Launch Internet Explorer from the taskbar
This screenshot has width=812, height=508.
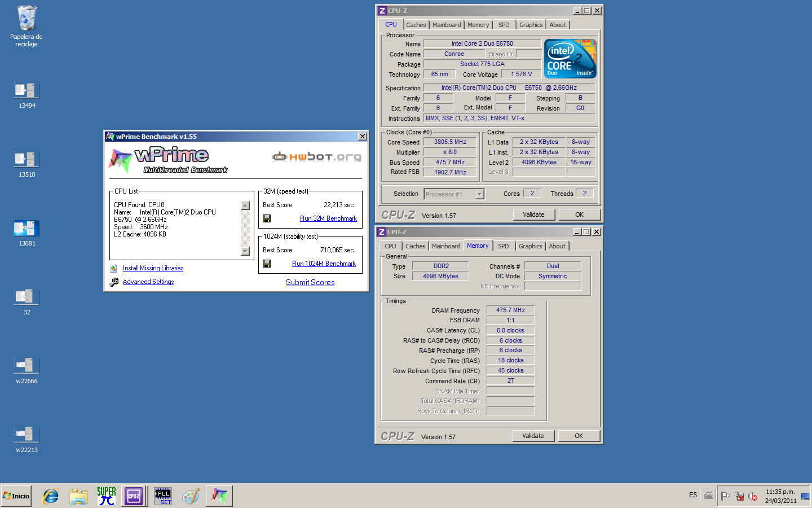51,496
